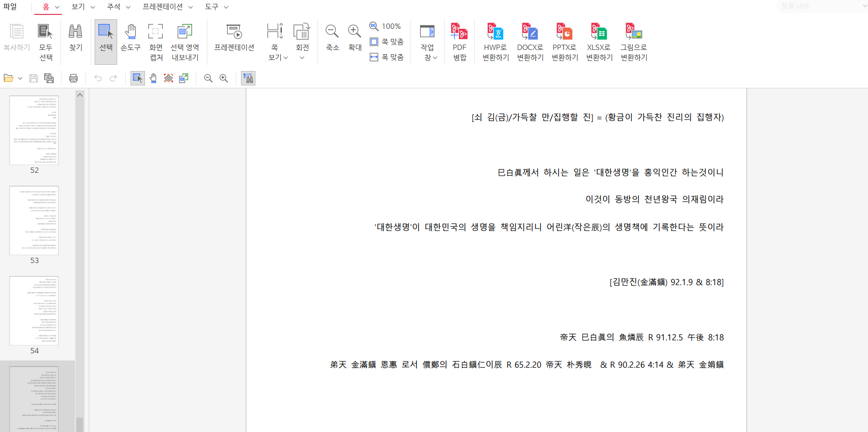The width and height of the screenshot is (868, 432).
Task: Toggle the 선택 tool in ribbon
Action: [x=106, y=32]
